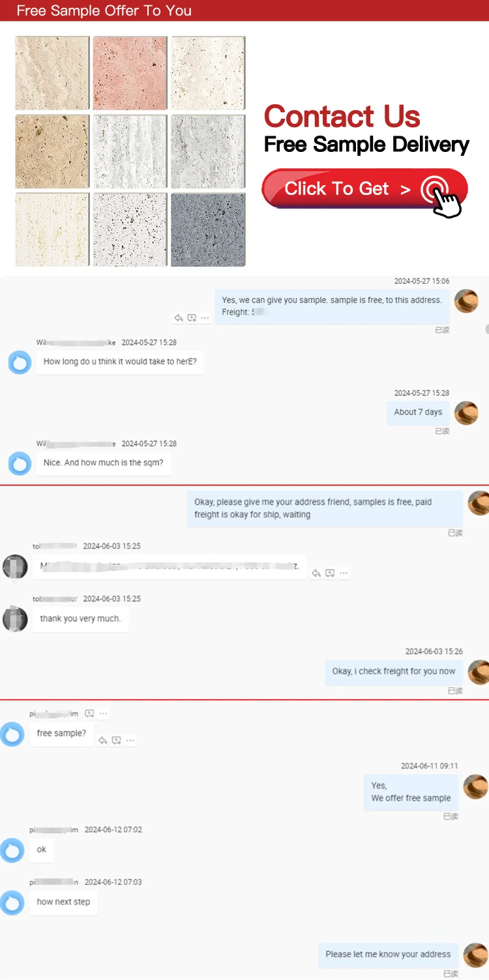Screen dimensions: 489x980
Task: Click the beige top-left stone sample
Action: 52,73
